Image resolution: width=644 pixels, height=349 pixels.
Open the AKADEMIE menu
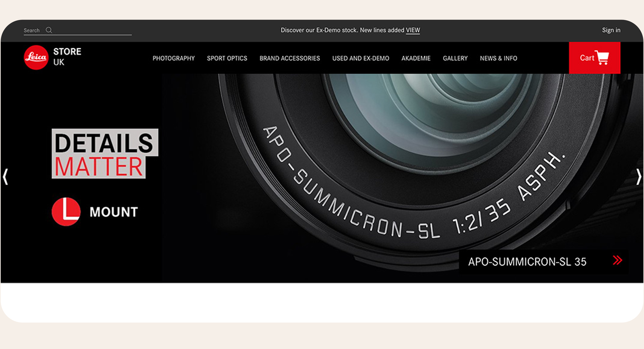416,58
